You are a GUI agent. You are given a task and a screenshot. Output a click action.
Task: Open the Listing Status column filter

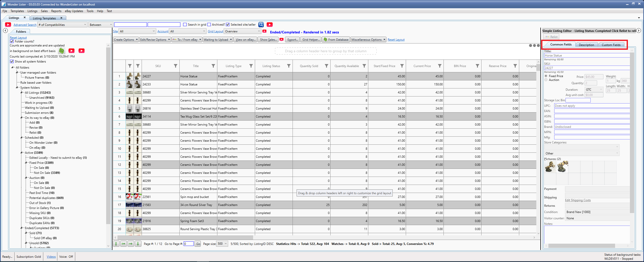[x=289, y=66]
